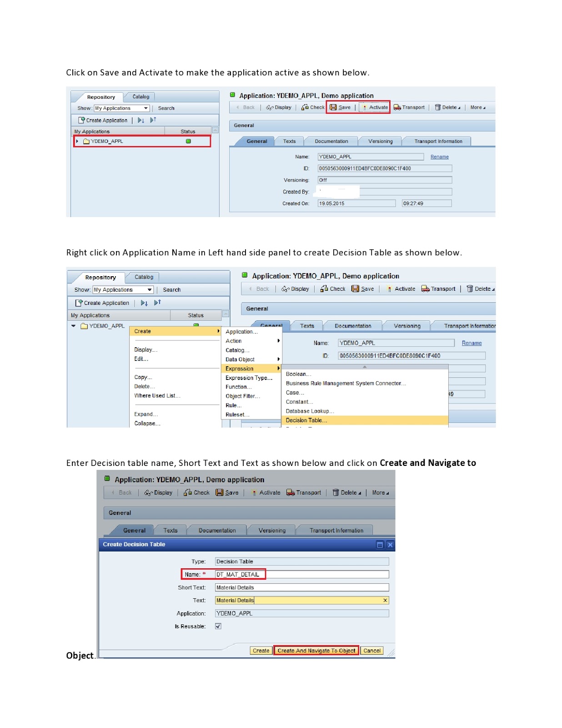This screenshot has height=728, width=562.
Task: Click the scroll-up button in the top screenshot's application list
Action: pos(216,130)
